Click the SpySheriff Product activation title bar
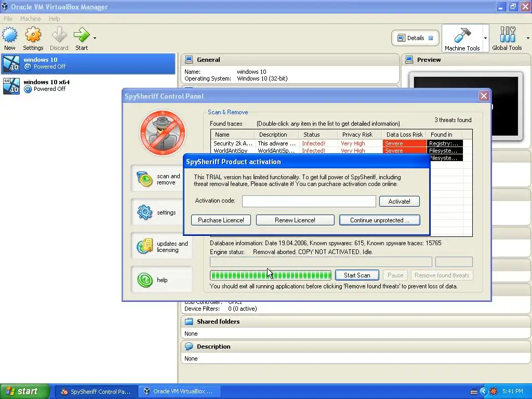The width and height of the screenshot is (532, 399). coord(307,162)
